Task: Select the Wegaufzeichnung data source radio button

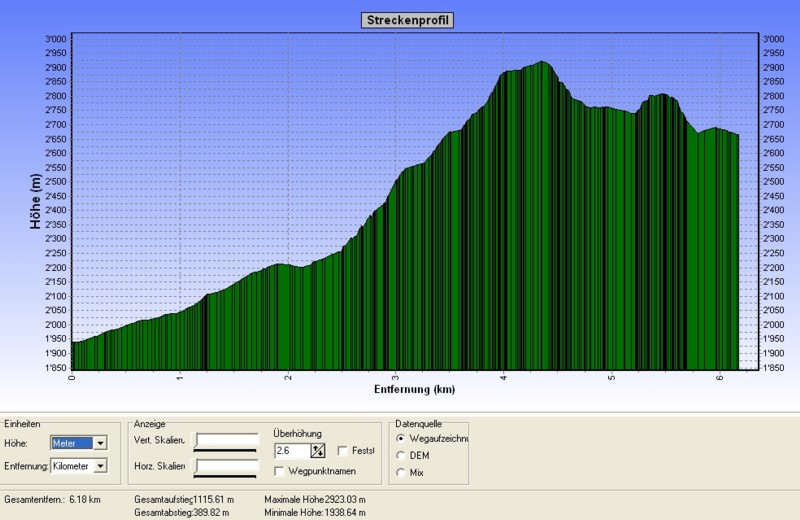Action: (402, 438)
